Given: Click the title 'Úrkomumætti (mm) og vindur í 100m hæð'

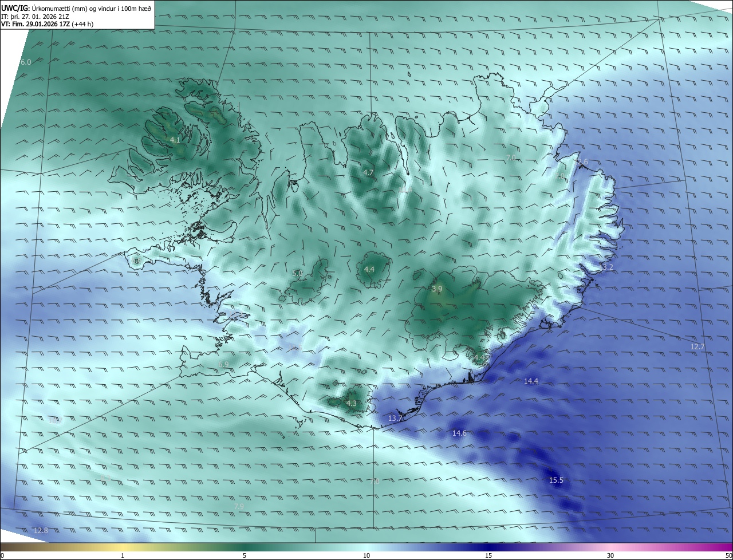Looking at the screenshot, I should pos(92,8).
